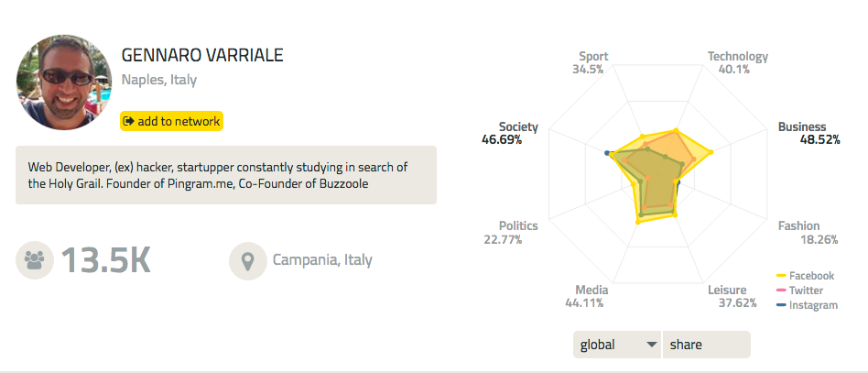Click the followers group icon

point(35,260)
